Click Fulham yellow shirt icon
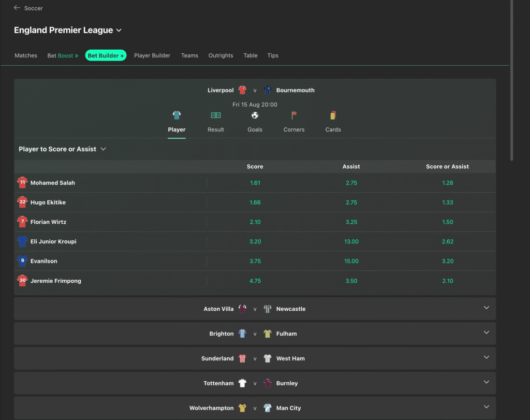 [x=268, y=334]
